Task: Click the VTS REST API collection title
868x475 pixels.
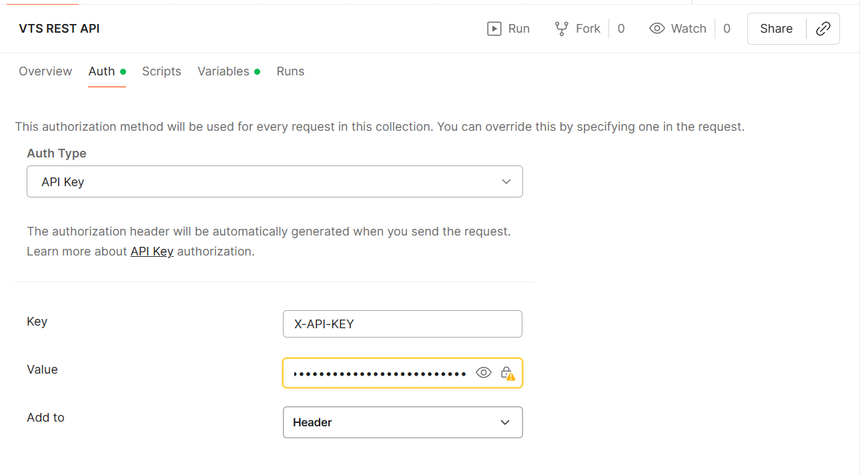Action: tap(59, 29)
